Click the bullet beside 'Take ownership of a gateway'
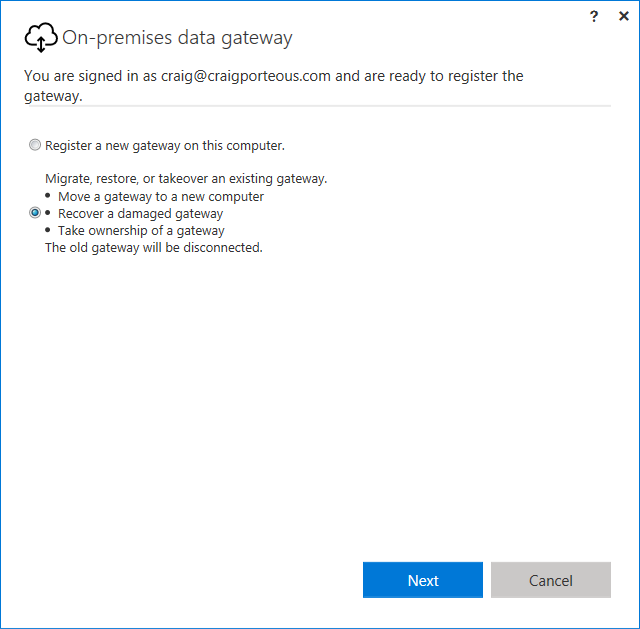Screen dimensions: 640x629 (49, 231)
